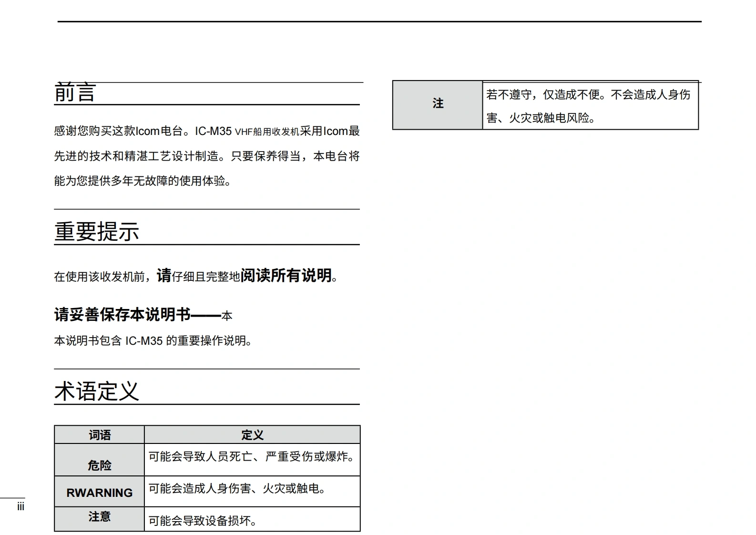Click the 术语定义 heading

pos(97,391)
